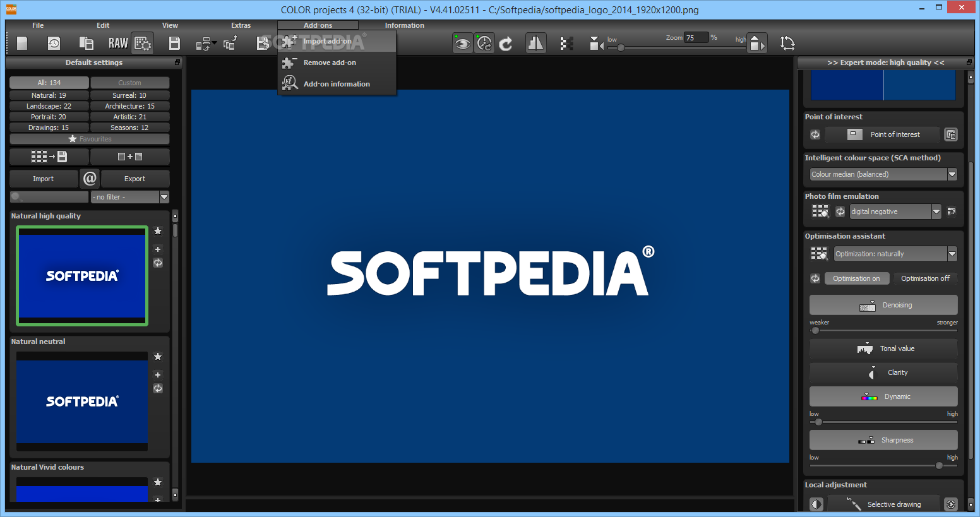Screen dimensions: 980x517
Task: Filter presets by Portrait: 20
Action: click(x=49, y=117)
